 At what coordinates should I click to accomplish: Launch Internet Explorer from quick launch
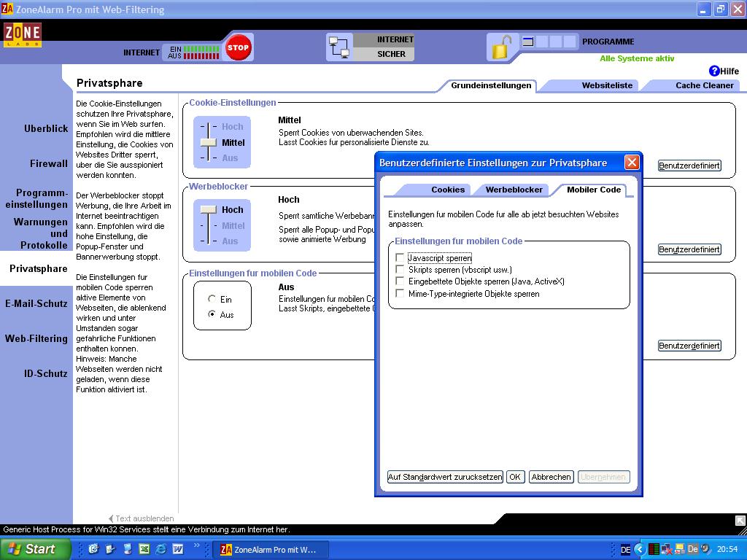click(161, 549)
